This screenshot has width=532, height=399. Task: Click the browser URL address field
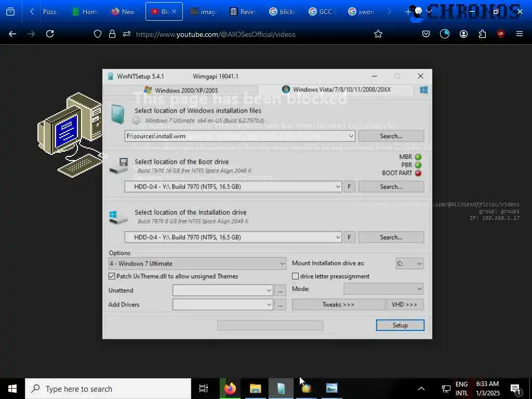(x=216, y=34)
